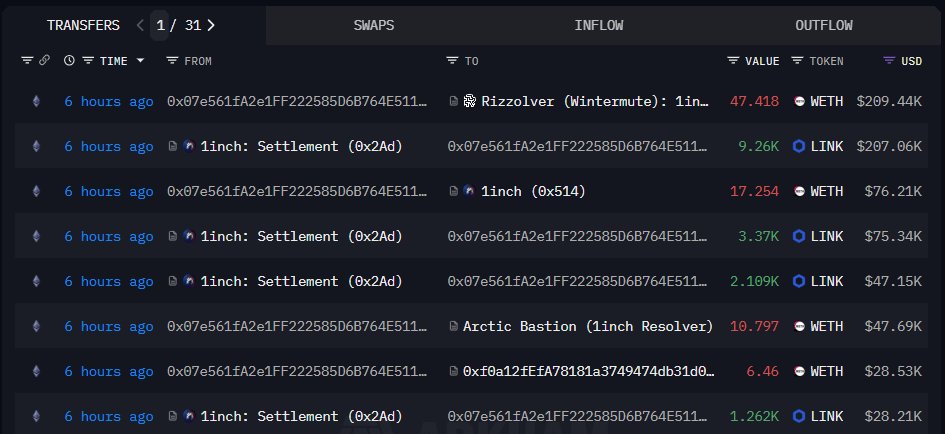The image size is (945, 434).
Task: Open 1inch: Settlement sender in the $75.34K row
Action: [301, 236]
